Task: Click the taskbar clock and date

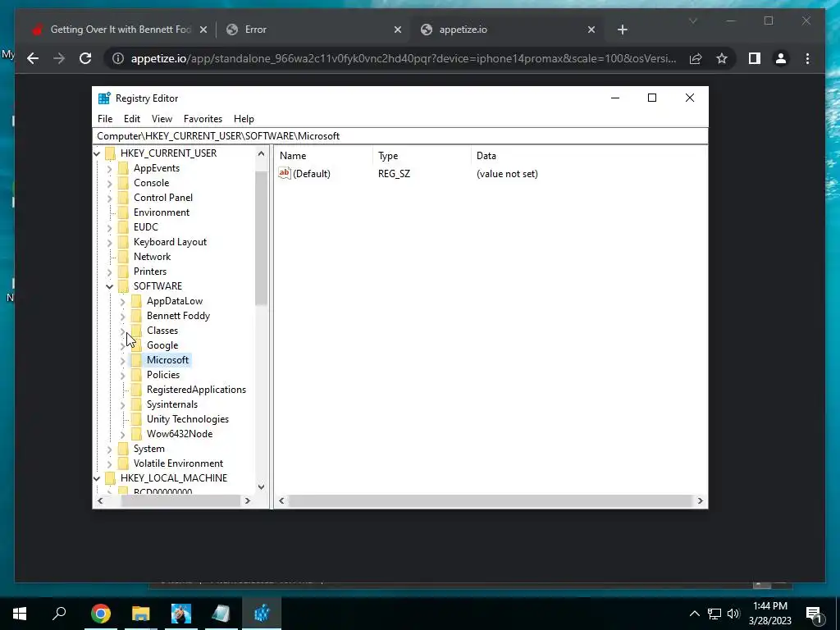Action: 769,614
